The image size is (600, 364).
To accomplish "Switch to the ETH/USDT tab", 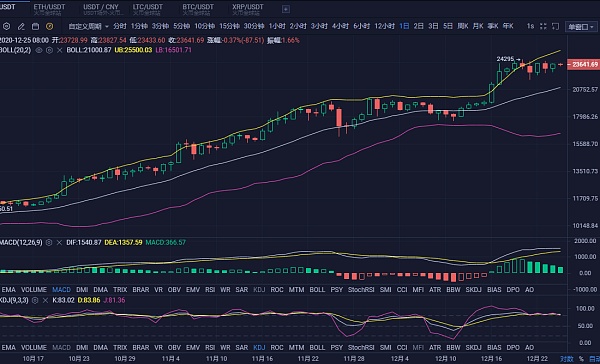I will [x=49, y=9].
